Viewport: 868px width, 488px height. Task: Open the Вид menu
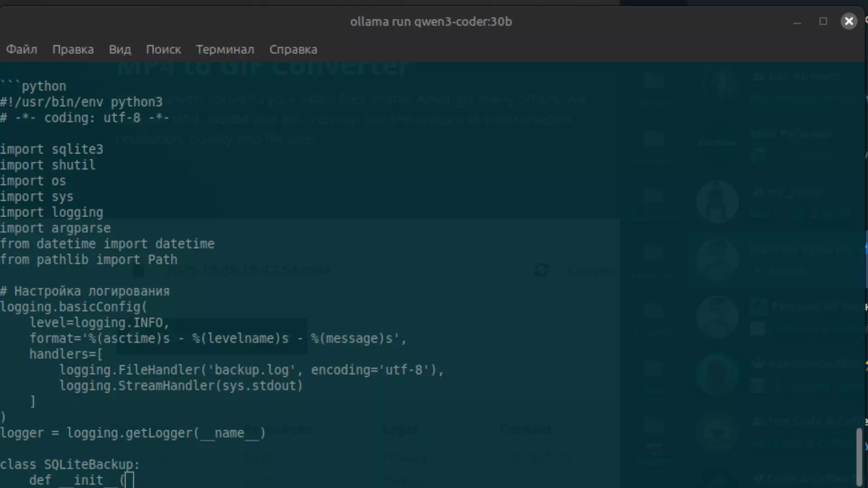point(120,50)
